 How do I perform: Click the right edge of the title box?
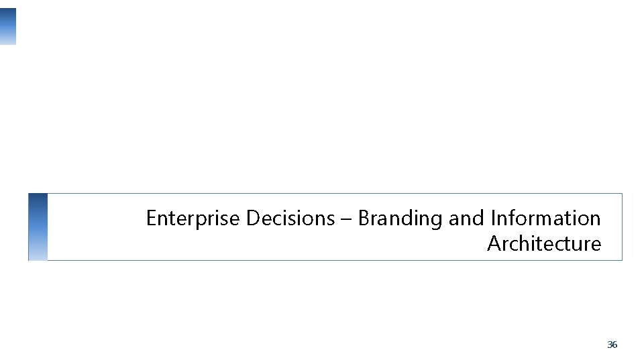coord(622,227)
